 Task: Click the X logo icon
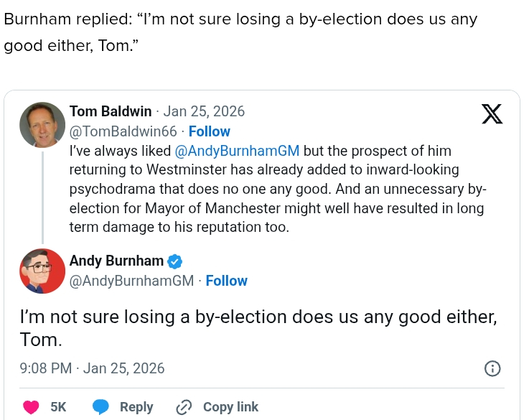pyautogui.click(x=492, y=114)
